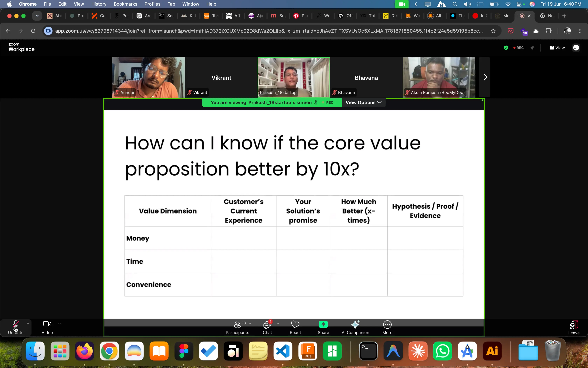This screenshot has height=368, width=588.
Task: Click the purple extension icon with badge 10
Action: coord(524,31)
